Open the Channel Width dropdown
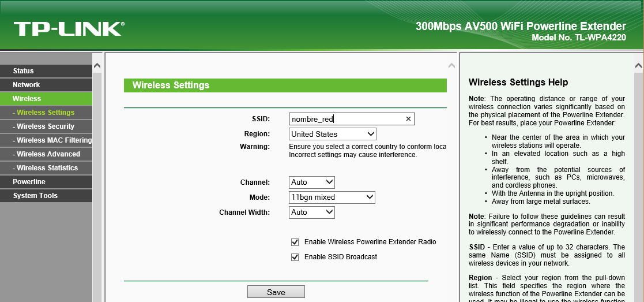Viewport: 644px width, 302px height. 312,212
